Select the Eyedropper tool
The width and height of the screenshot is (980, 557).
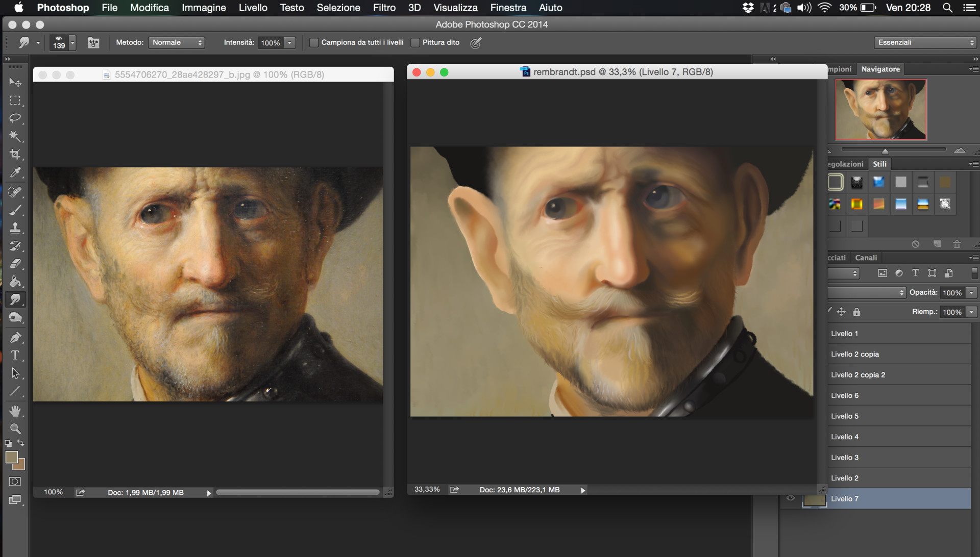click(x=15, y=172)
